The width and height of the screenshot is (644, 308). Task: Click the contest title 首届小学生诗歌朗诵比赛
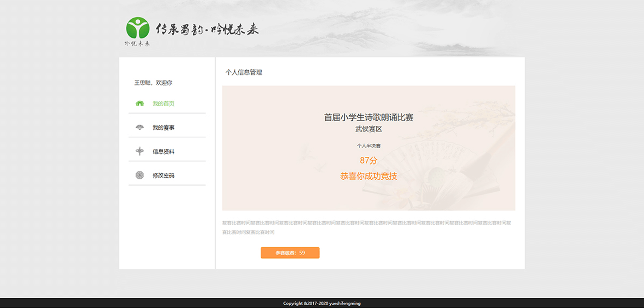pyautogui.click(x=368, y=117)
